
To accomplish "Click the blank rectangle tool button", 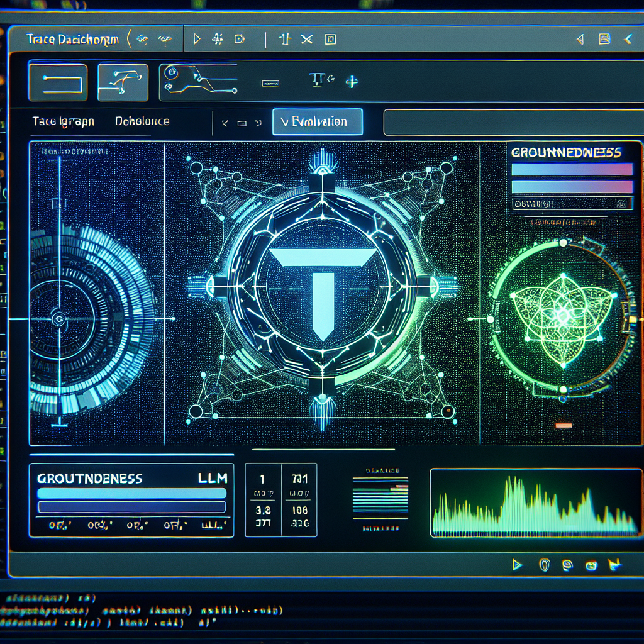I will (x=57, y=82).
